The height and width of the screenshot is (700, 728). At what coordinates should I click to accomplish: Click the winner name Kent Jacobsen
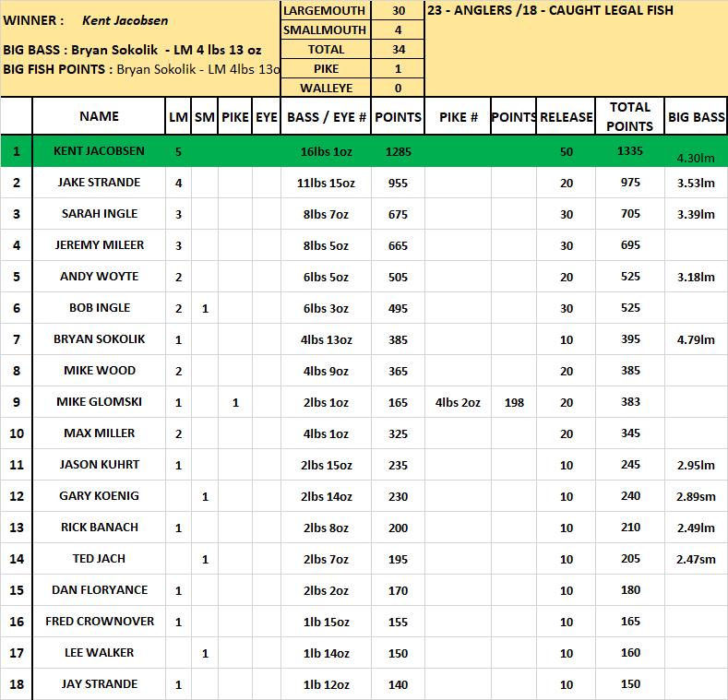(x=125, y=20)
